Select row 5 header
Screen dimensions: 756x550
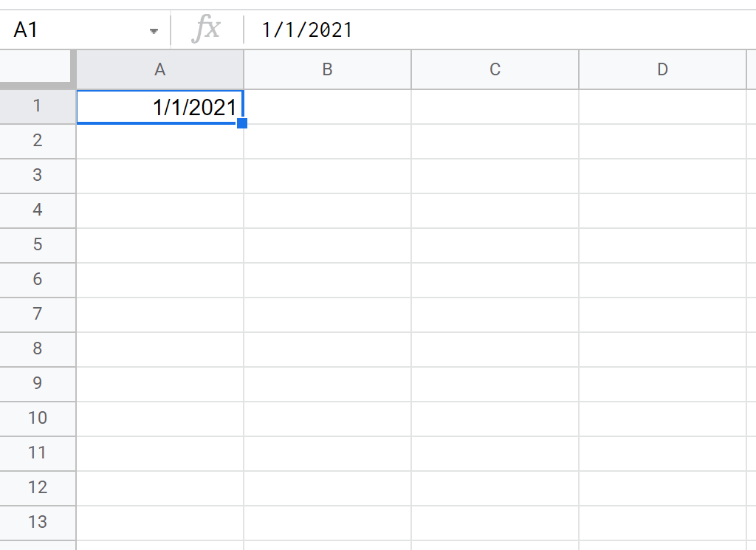(x=38, y=244)
